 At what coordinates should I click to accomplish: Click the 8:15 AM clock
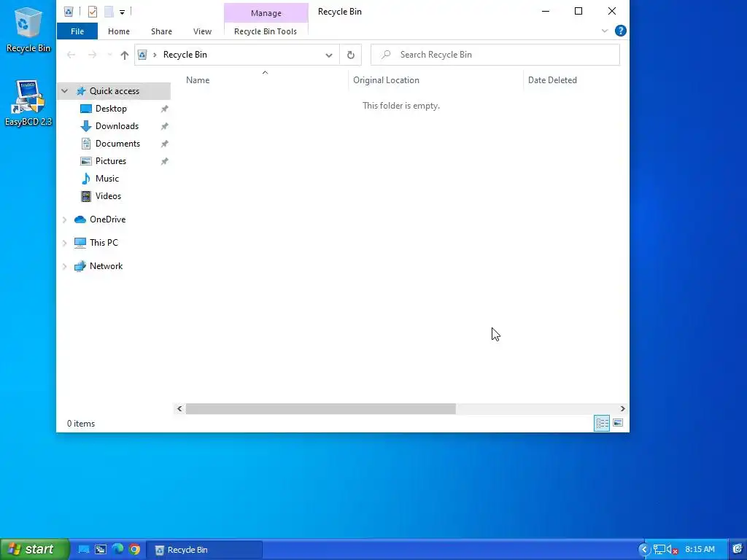click(700, 550)
